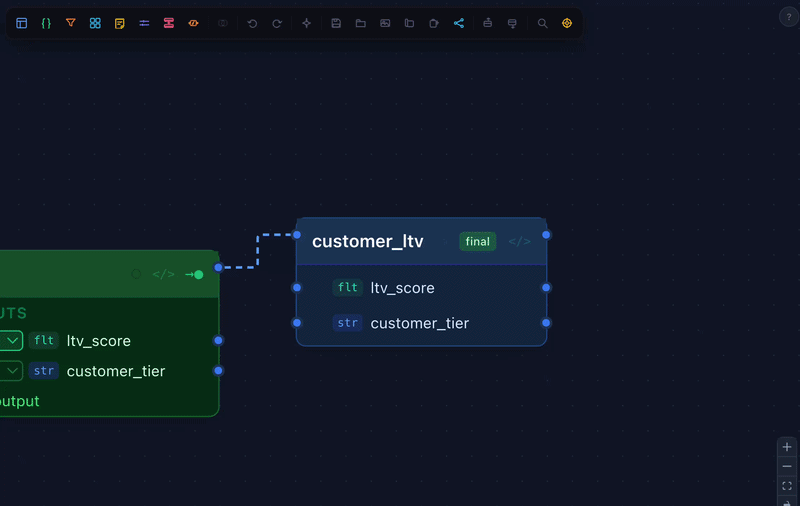
Task: Select ltv_score field in customer_ltv node
Action: [421, 288]
